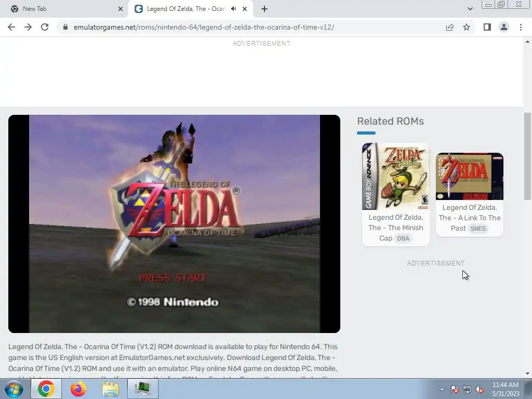Click the description paragraph about Ocarina Of Time
This screenshot has width=532, height=399.
(173, 362)
